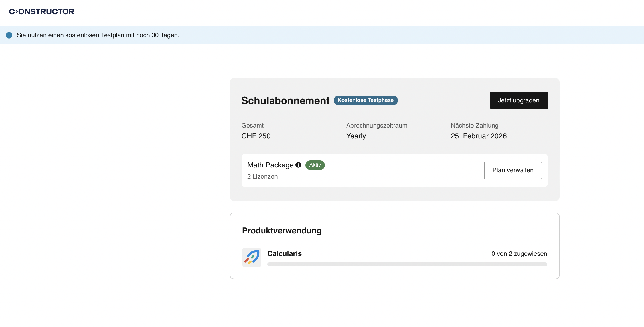
Task: Click the Calcularis rocket app icon
Action: point(252,257)
